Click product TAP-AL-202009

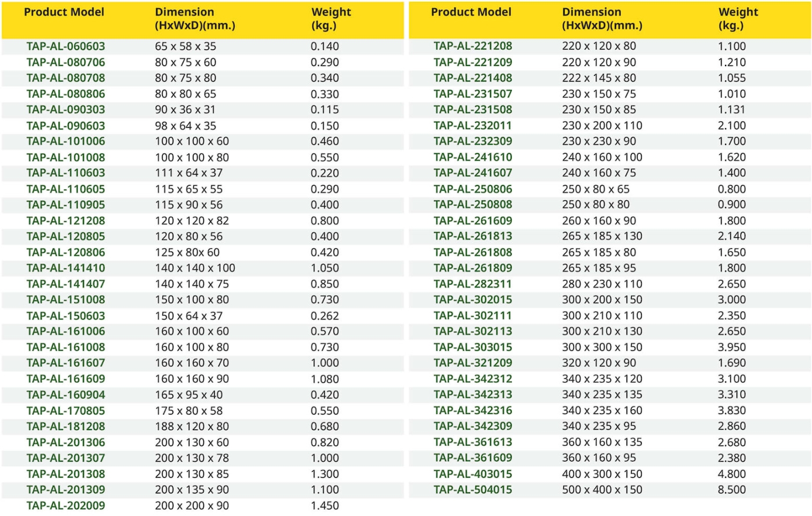coord(65,506)
